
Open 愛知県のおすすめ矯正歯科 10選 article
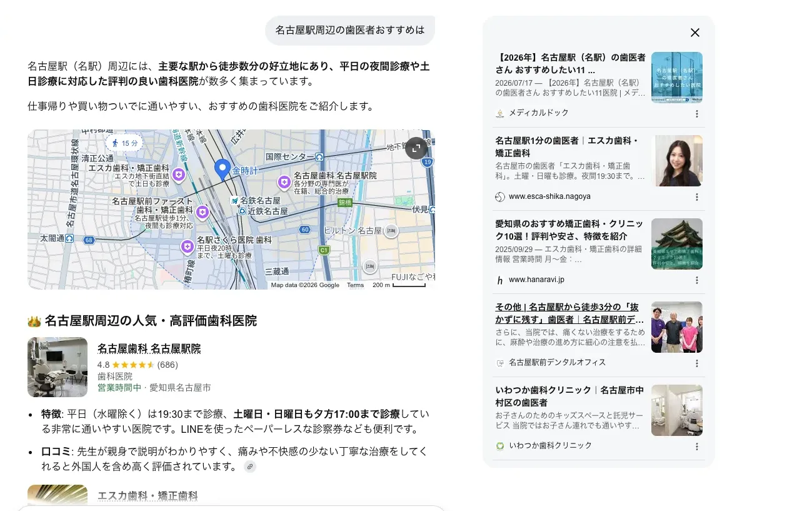pyautogui.click(x=568, y=230)
